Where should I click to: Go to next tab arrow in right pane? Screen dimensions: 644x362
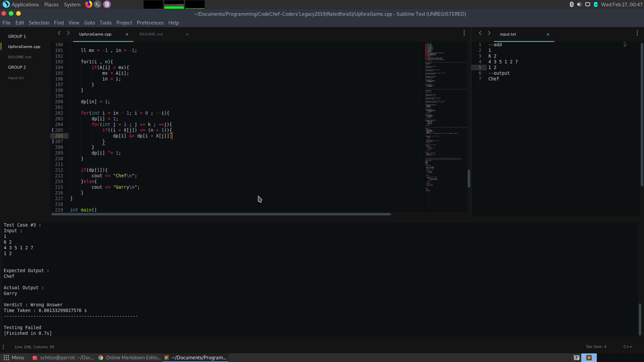tap(489, 33)
